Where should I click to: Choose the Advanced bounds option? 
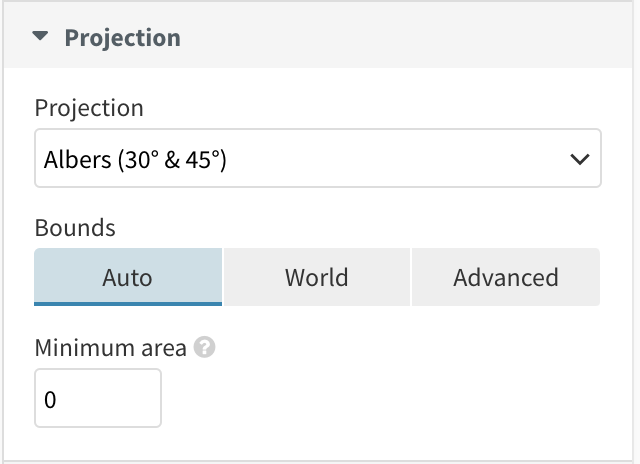click(506, 277)
